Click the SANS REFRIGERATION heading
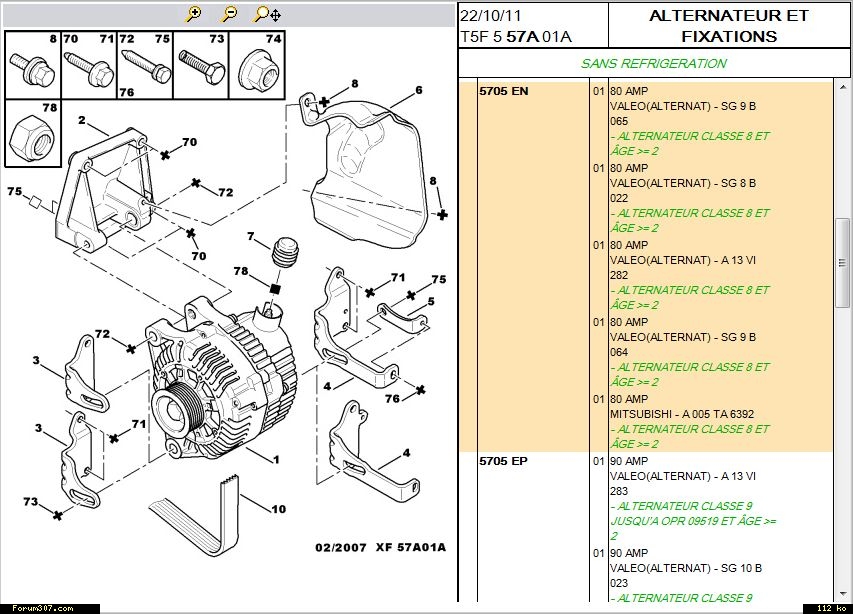The image size is (853, 614). click(653, 63)
